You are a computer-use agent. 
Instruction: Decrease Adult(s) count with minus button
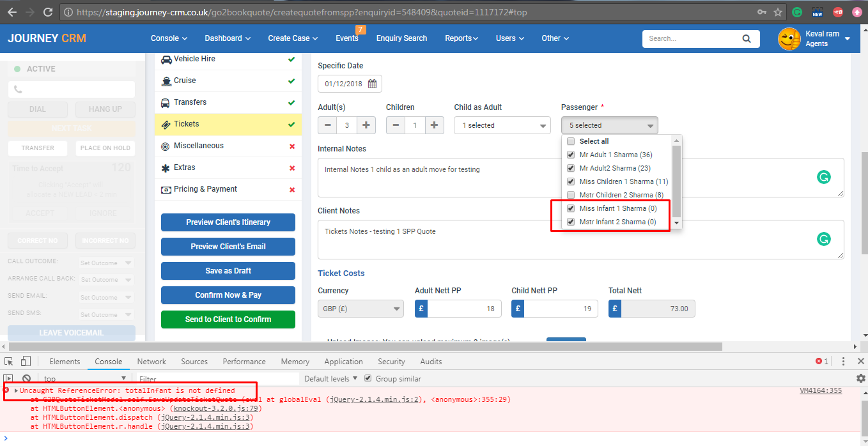tap(327, 125)
